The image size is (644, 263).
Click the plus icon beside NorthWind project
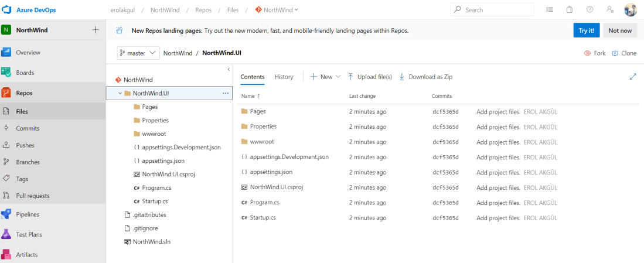point(96,30)
